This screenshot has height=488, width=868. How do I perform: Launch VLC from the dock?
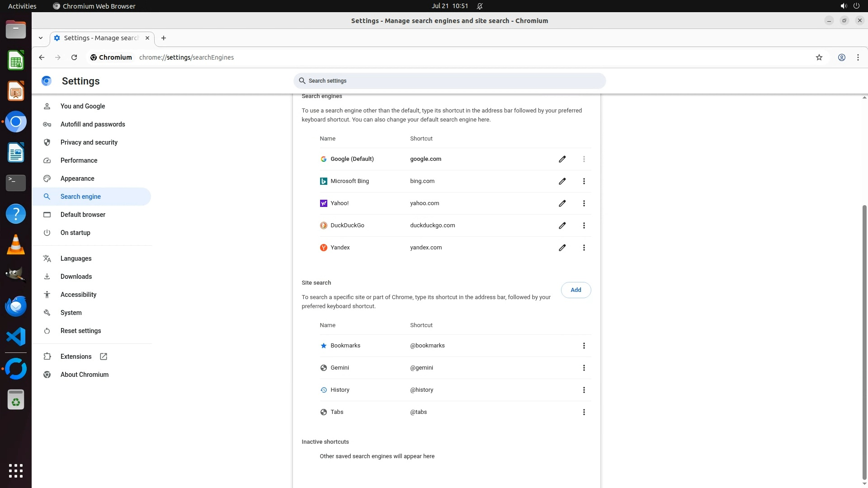click(16, 244)
